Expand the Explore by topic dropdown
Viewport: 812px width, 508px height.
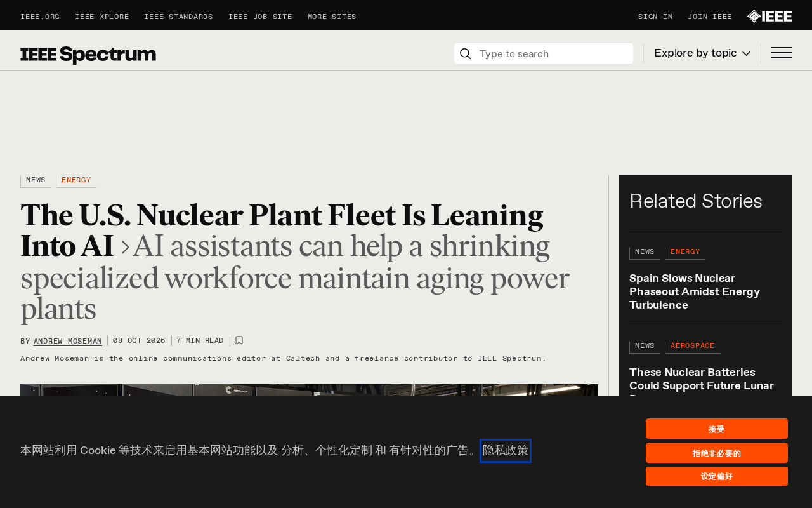point(702,53)
